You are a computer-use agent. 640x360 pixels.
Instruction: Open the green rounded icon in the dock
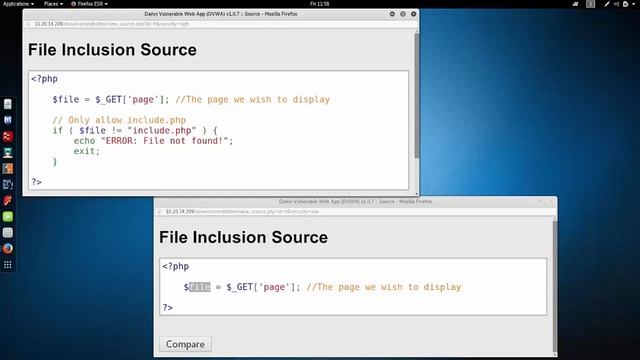(x=8, y=216)
